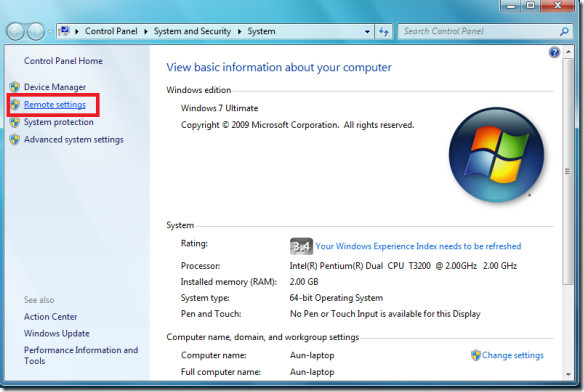Screen dimensions: 584x392
Task: Open Advanced system settings link
Action: 73,140
